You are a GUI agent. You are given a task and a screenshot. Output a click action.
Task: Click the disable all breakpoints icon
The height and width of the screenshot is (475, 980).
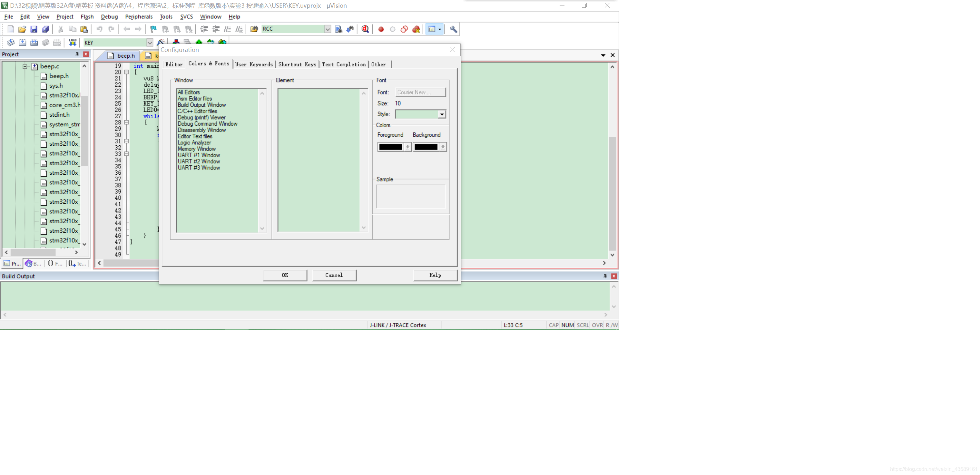click(404, 29)
